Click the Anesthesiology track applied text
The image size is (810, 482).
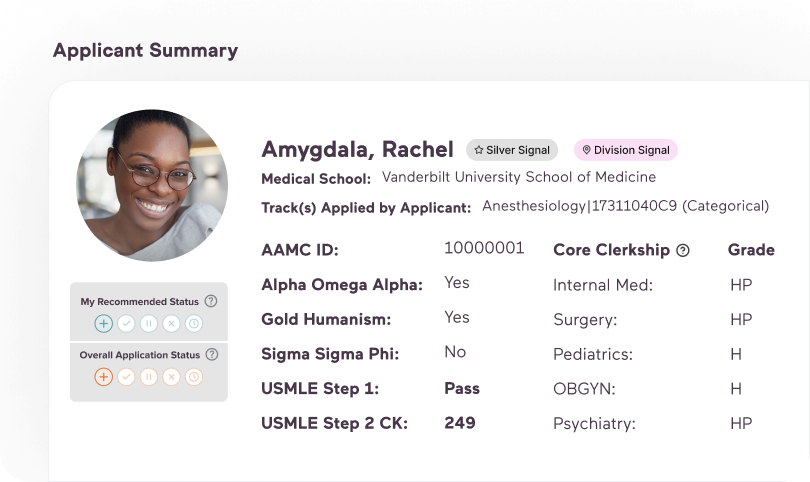point(625,206)
